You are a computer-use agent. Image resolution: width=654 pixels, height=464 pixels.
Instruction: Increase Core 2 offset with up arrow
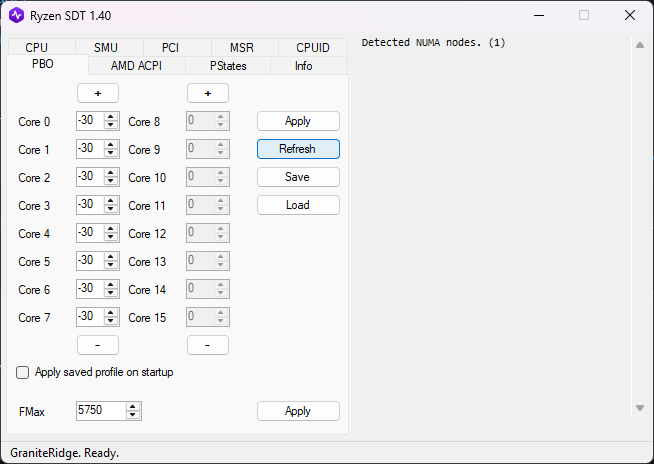coord(111,173)
